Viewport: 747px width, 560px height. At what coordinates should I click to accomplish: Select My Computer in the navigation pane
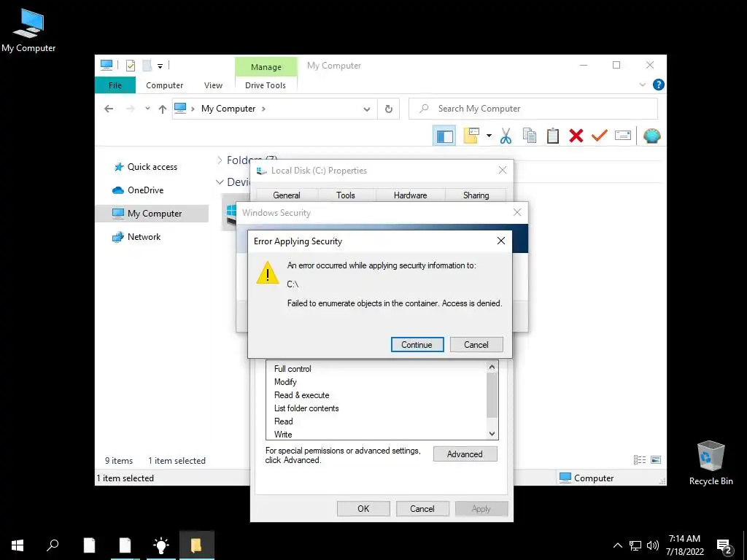click(x=152, y=214)
